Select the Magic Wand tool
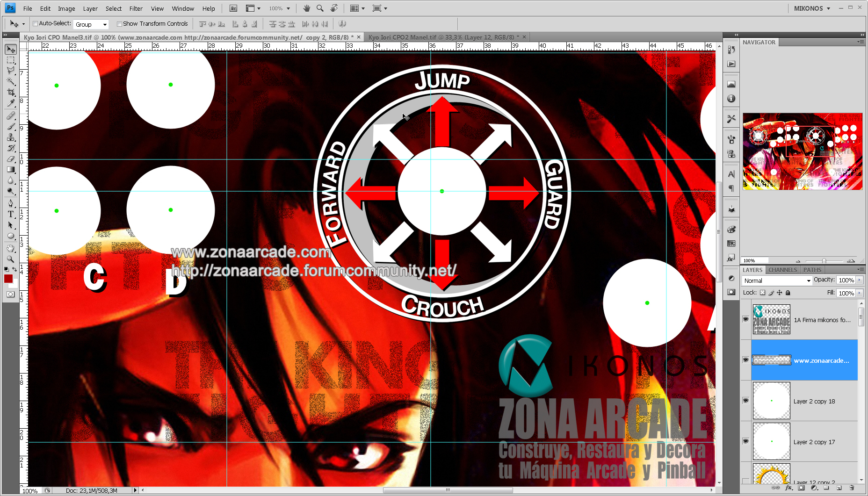 click(x=11, y=81)
